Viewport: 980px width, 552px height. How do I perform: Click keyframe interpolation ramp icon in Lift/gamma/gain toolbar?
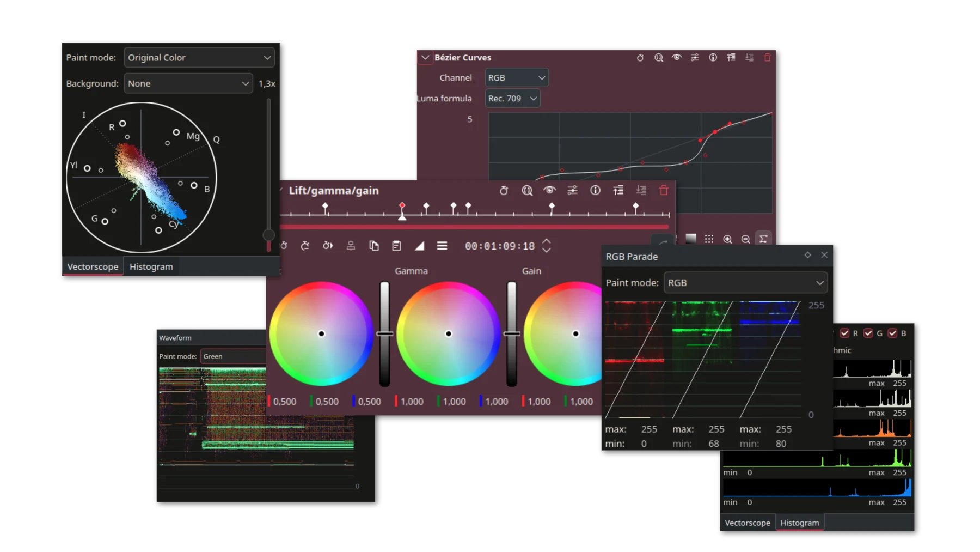point(419,246)
